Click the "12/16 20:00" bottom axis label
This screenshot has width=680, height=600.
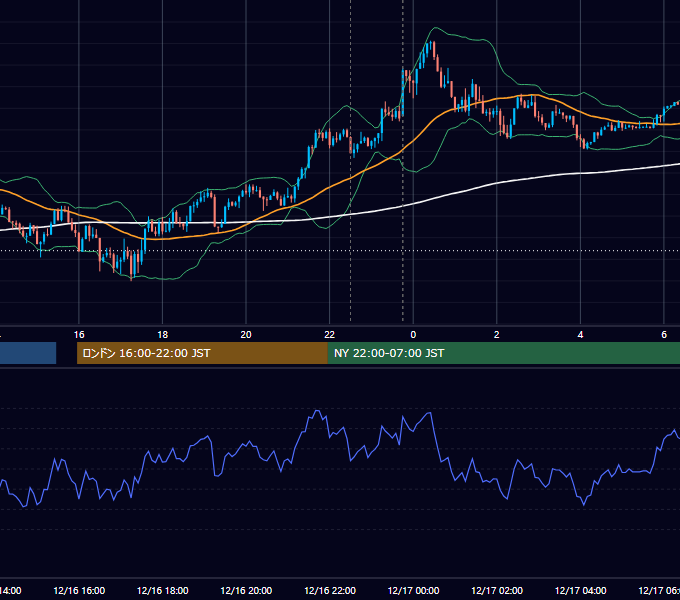(246, 591)
